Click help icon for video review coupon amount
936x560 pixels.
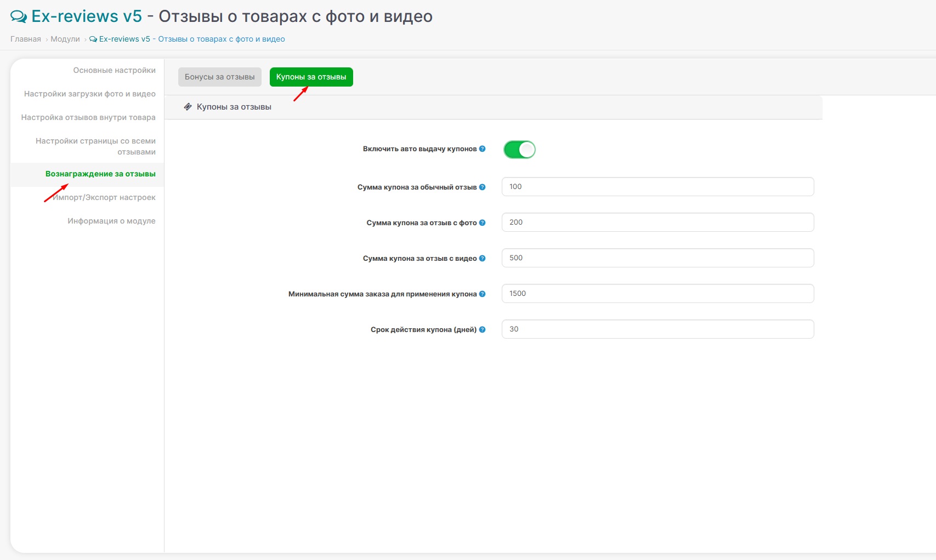click(482, 259)
